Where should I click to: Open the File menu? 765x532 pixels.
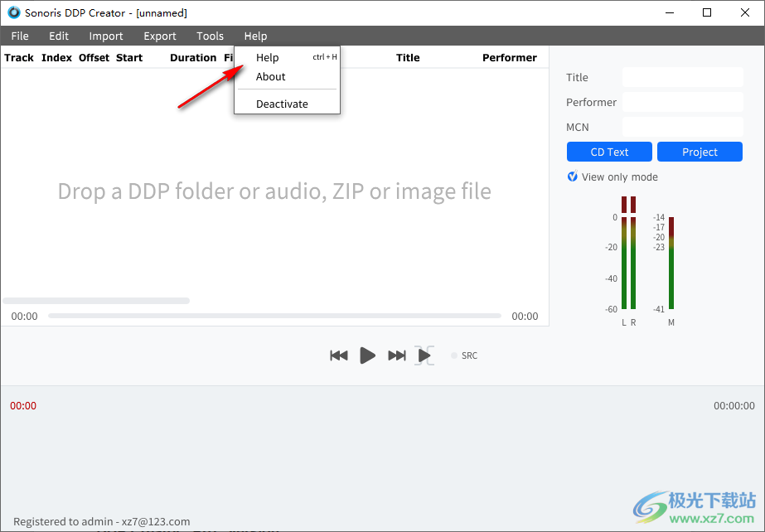pos(19,36)
